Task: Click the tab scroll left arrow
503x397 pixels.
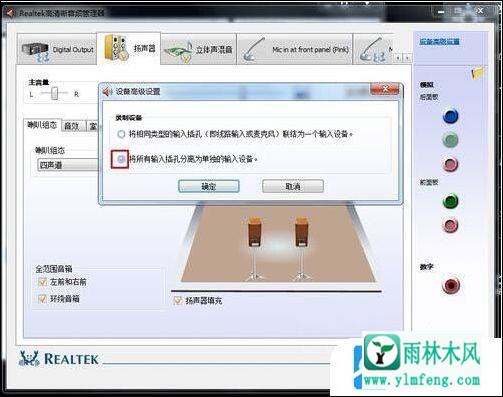Action: pyautogui.click(x=398, y=58)
